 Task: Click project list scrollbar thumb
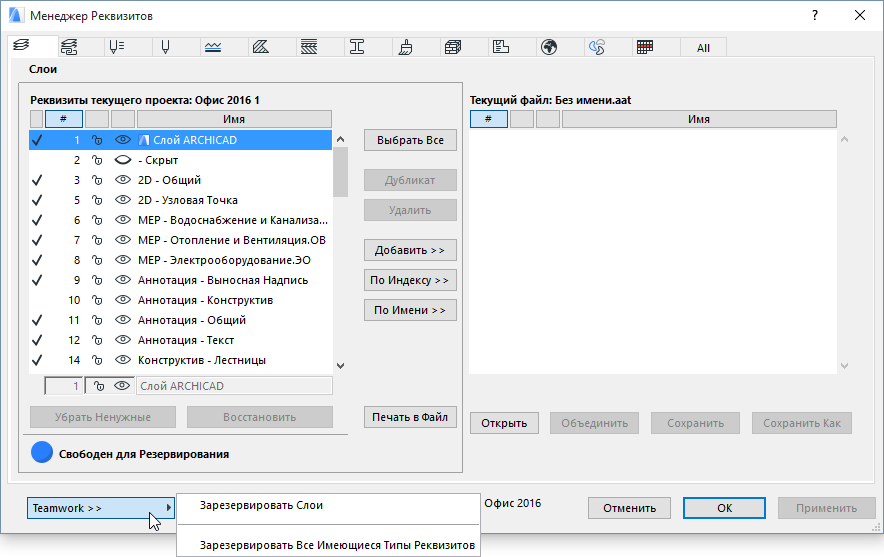(341, 172)
